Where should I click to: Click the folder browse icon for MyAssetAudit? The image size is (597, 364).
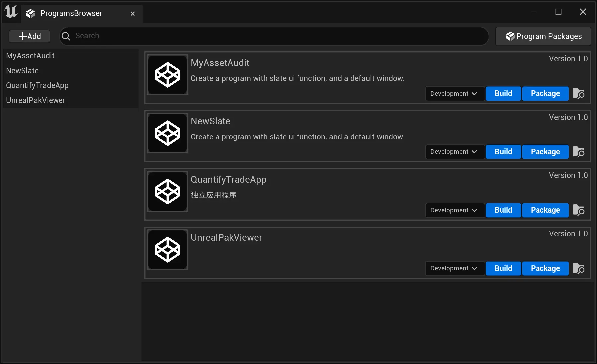tap(578, 94)
